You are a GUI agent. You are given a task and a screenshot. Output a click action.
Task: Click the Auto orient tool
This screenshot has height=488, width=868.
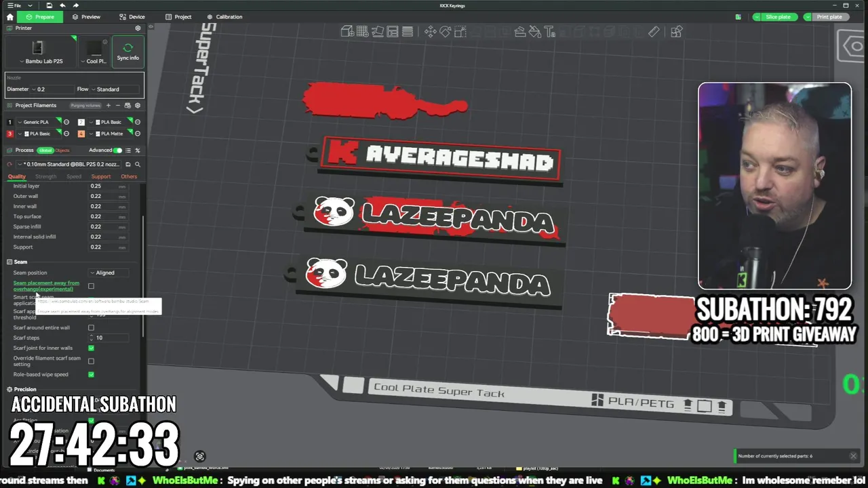pyautogui.click(x=378, y=31)
